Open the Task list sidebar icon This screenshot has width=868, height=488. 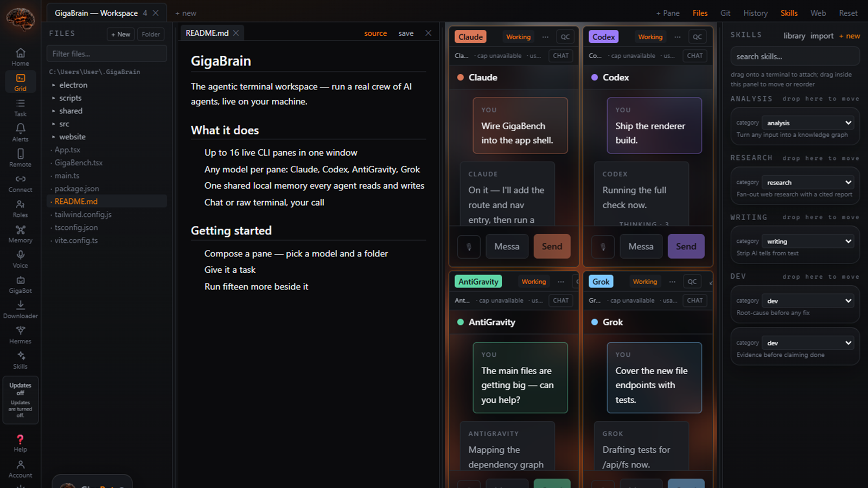20,107
